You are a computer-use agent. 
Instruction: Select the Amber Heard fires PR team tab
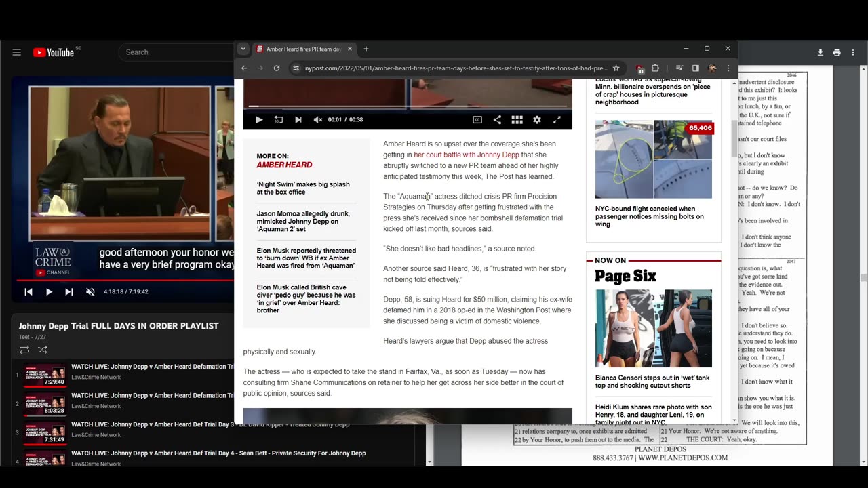[303, 49]
